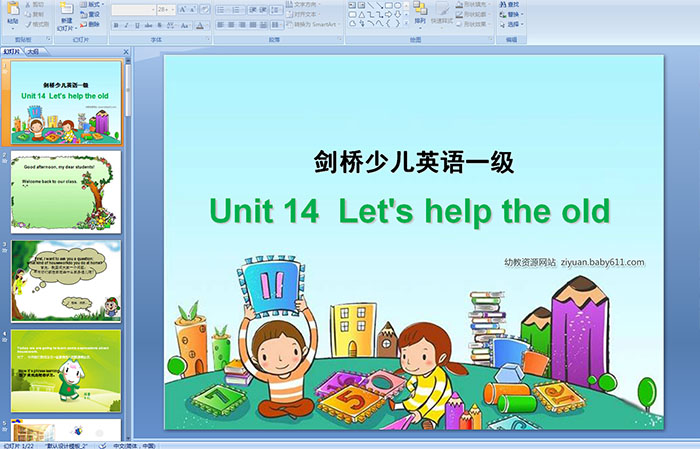Open the Clipboard pane launcher
The width and height of the screenshot is (700, 449).
tap(49, 40)
